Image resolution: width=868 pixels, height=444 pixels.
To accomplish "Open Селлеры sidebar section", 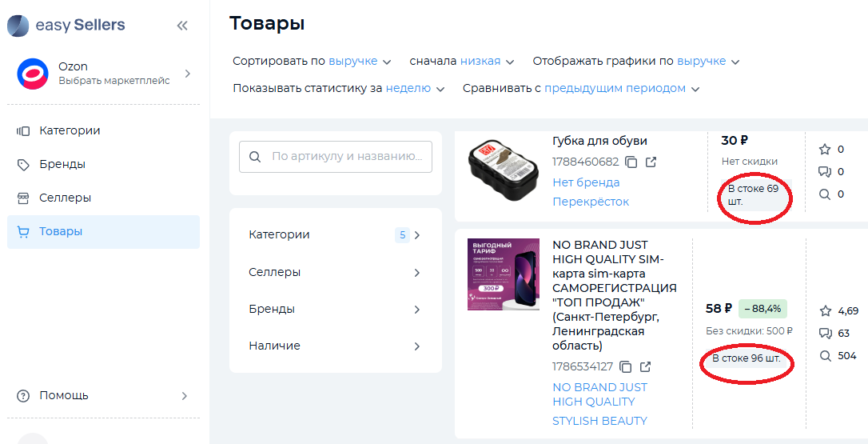I will click(x=65, y=198).
